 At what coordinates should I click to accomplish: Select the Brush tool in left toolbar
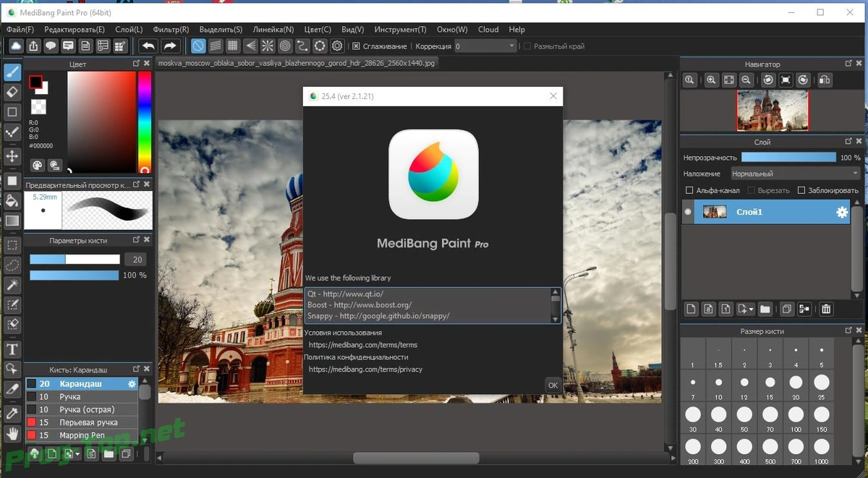pos(12,72)
